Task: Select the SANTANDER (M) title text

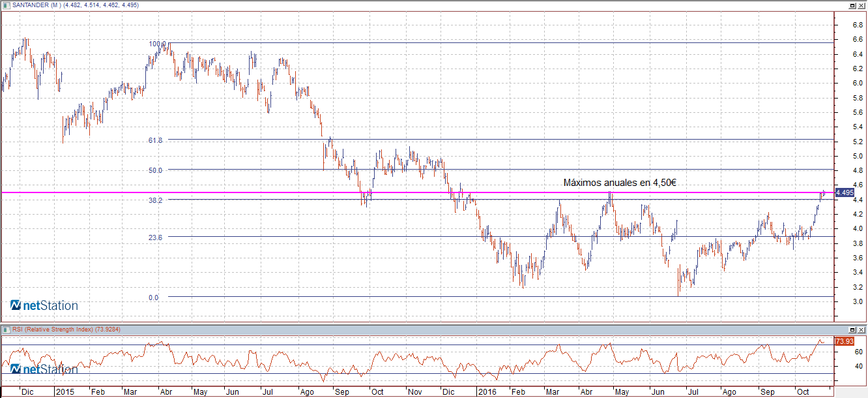Action: coord(36,5)
